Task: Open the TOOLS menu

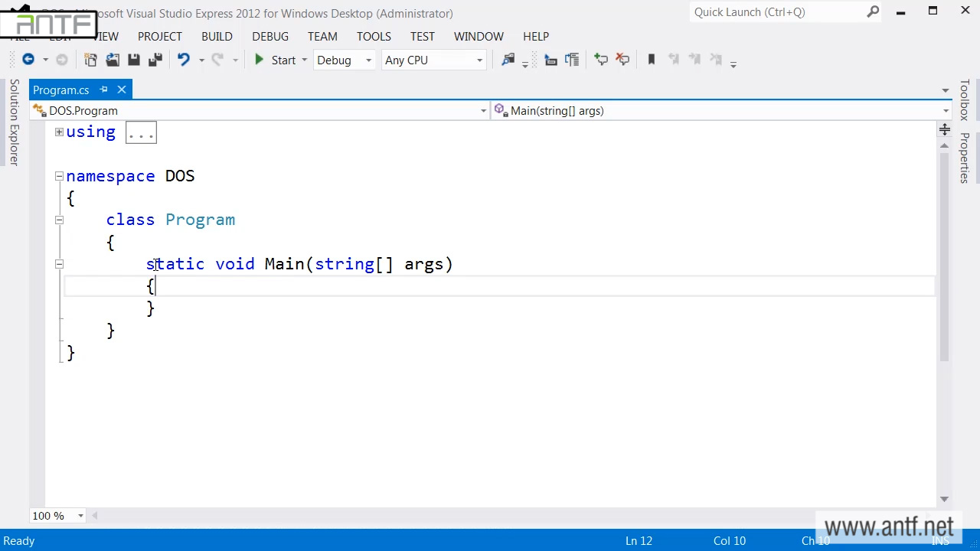Action: click(x=374, y=36)
